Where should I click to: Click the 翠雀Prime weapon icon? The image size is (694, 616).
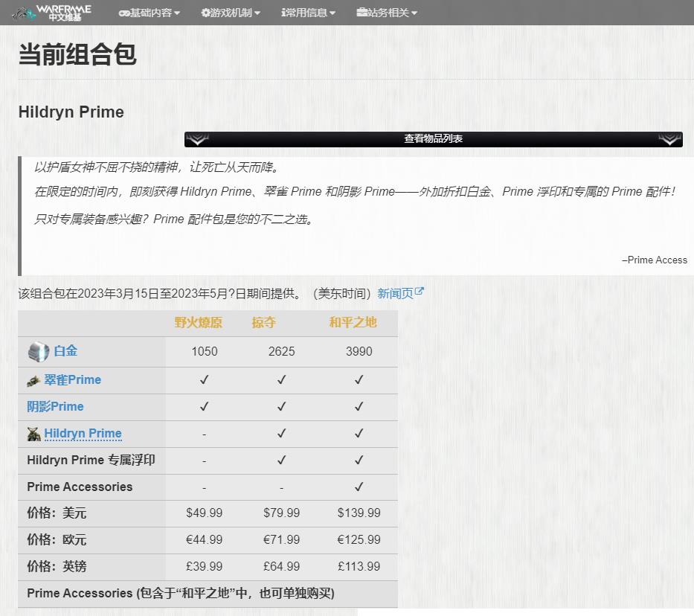pos(33,381)
